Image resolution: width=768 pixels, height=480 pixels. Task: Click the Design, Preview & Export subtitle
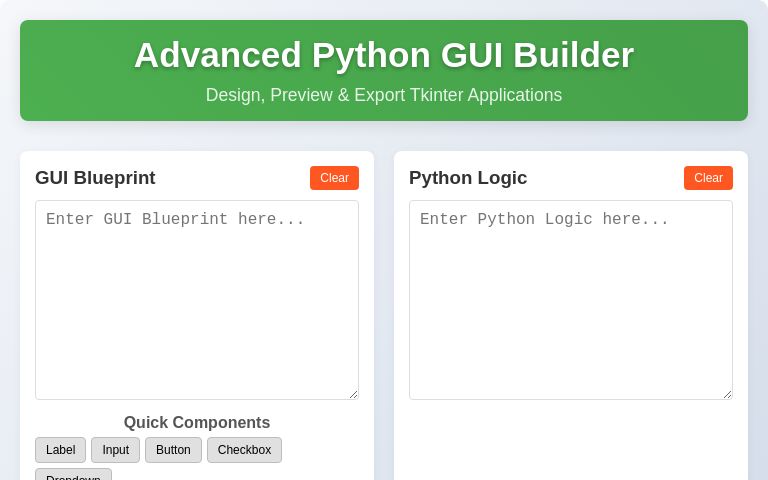click(x=384, y=95)
